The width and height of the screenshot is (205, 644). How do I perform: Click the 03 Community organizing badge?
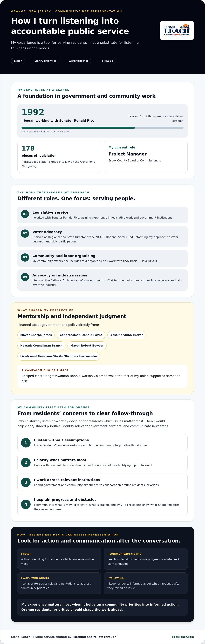[25, 257]
